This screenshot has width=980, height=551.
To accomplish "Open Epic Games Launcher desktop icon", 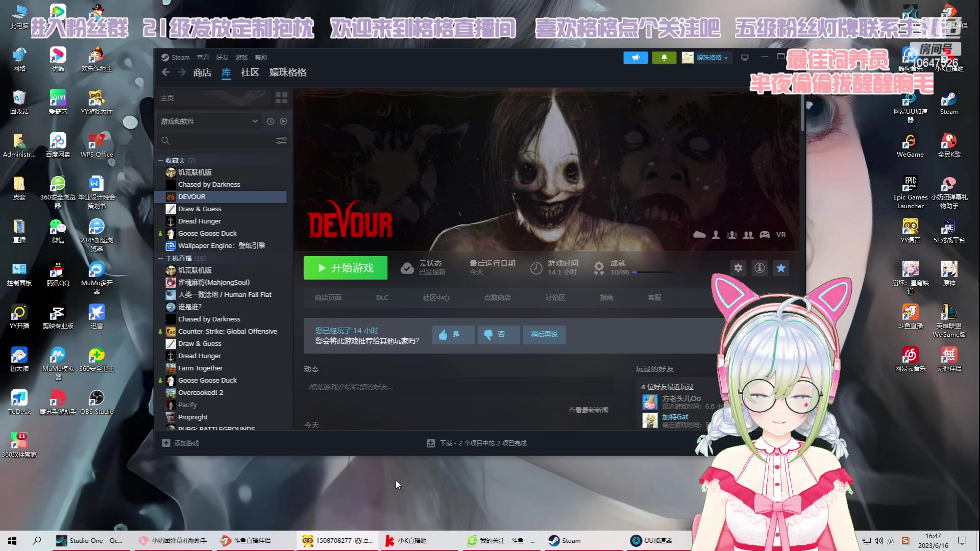I will pyautogui.click(x=910, y=193).
